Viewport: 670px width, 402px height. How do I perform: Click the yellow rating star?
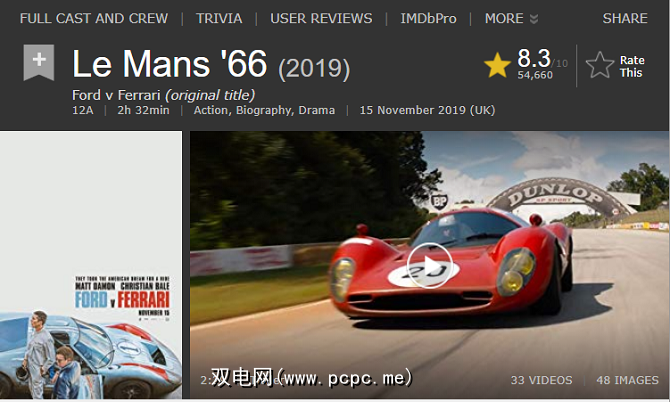497,65
